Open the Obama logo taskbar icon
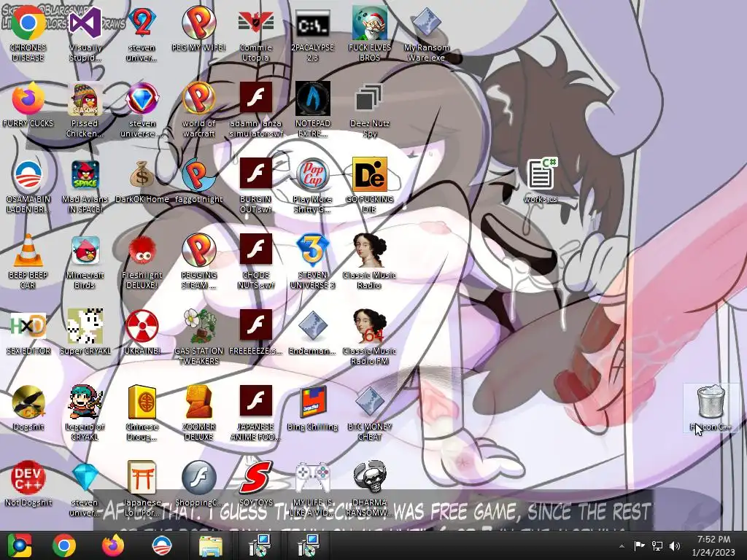747x560 pixels. pos(161,545)
